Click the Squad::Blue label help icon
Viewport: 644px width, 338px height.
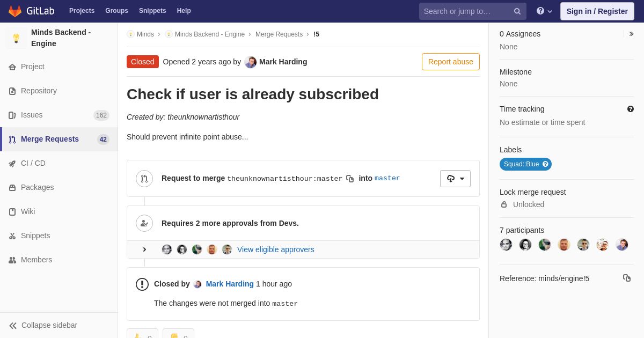pyautogui.click(x=545, y=164)
